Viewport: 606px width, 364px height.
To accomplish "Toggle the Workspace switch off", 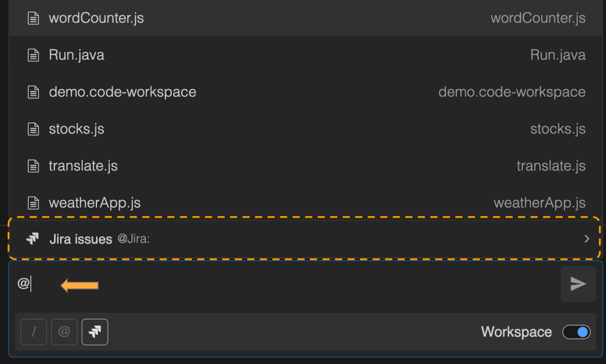I will (x=576, y=332).
